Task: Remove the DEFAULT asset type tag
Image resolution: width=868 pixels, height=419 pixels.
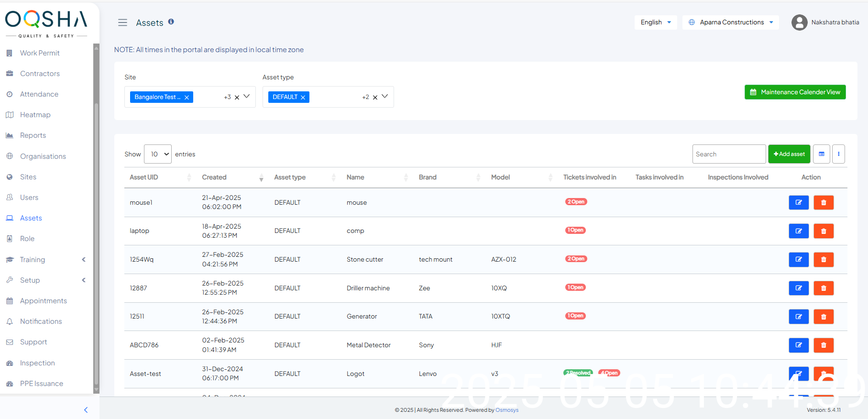Action: click(303, 98)
